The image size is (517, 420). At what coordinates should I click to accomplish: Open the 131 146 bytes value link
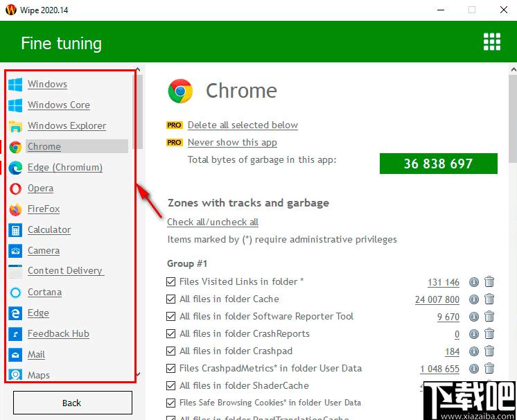tap(443, 283)
